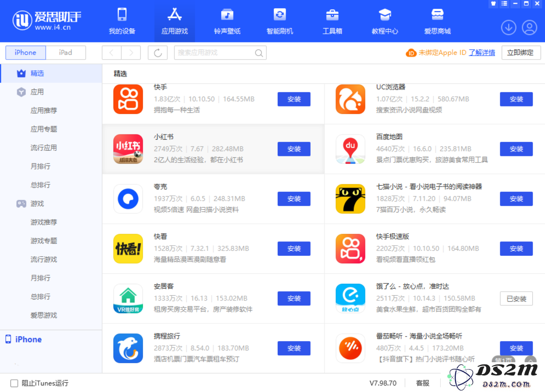This screenshot has height=392, width=545.
Task: Open 智能刷机 flashing tab
Action: point(280,21)
